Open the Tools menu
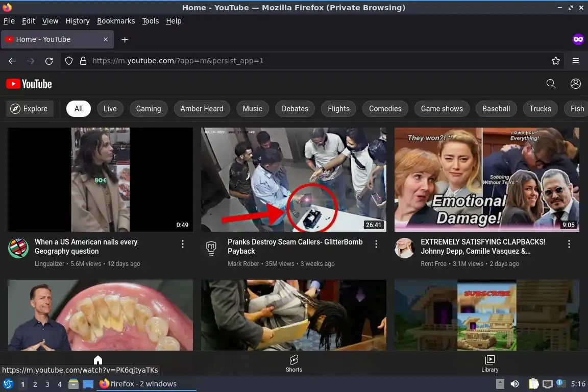Screen dimensions: 588x392 (151, 21)
